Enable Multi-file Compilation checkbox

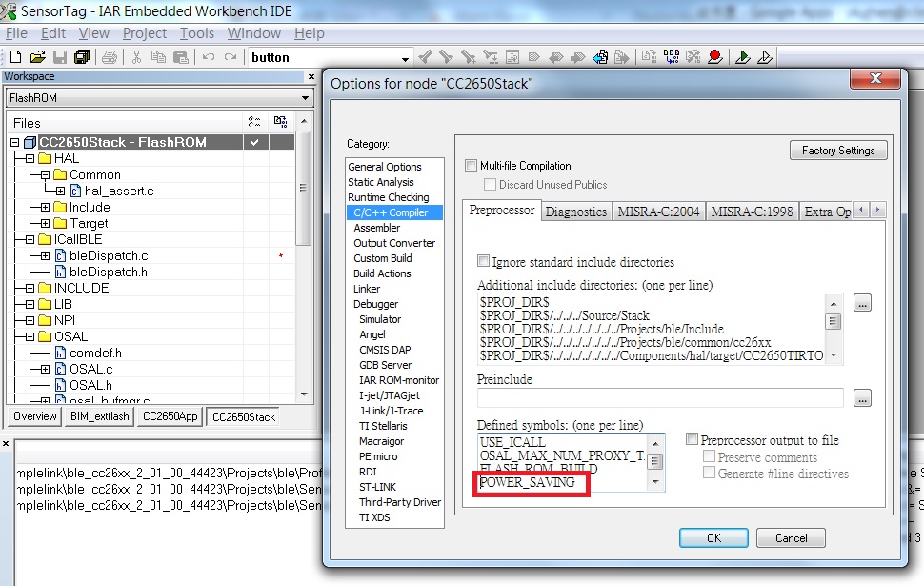471,166
